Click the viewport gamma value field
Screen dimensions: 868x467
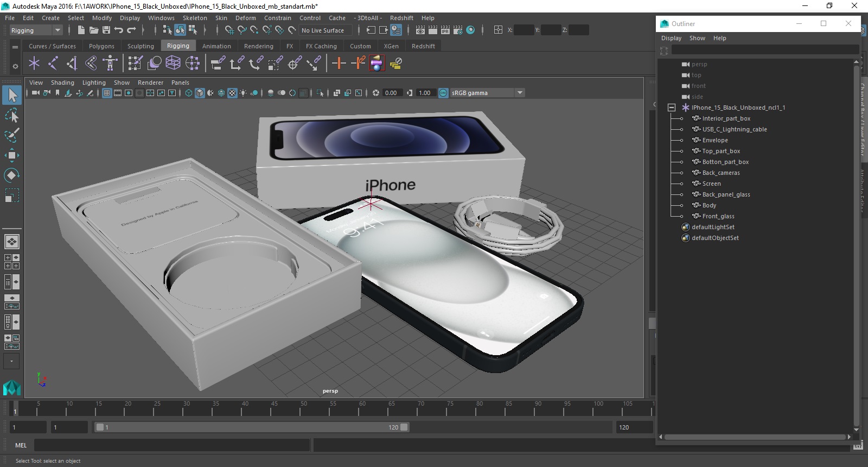coord(425,93)
